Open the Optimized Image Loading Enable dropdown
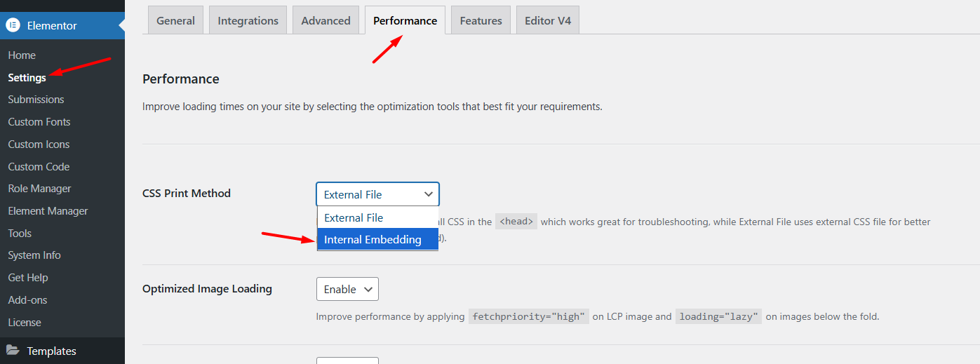980x364 pixels. coord(347,289)
